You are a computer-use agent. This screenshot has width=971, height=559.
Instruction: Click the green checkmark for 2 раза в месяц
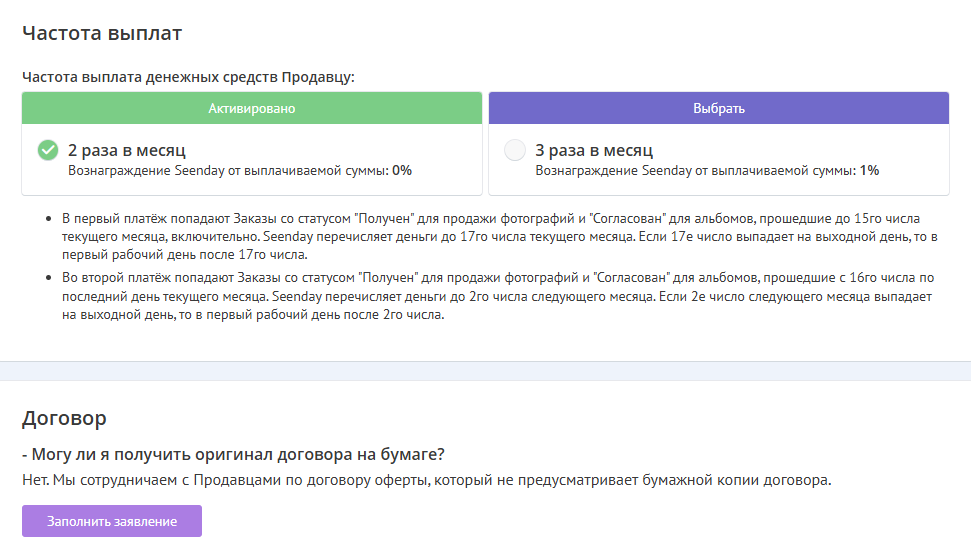pyautogui.click(x=47, y=151)
